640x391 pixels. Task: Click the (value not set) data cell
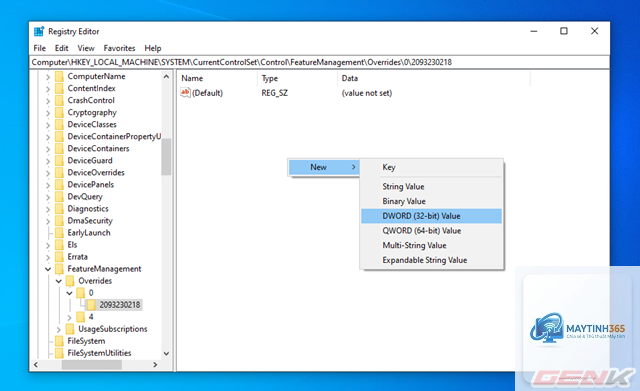click(x=367, y=93)
